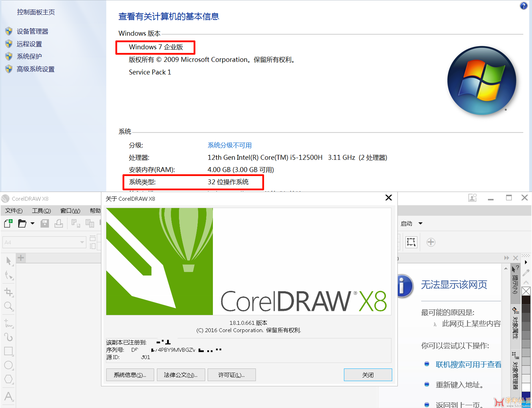Open 高级系统设置 link in sidebar
Screen dimensions: 532x408
pos(36,69)
